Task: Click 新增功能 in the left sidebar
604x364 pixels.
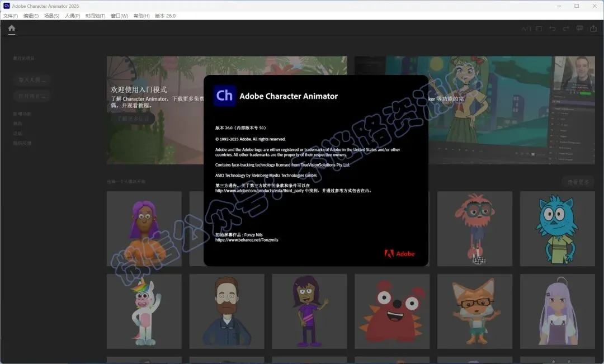Action: coord(22,114)
